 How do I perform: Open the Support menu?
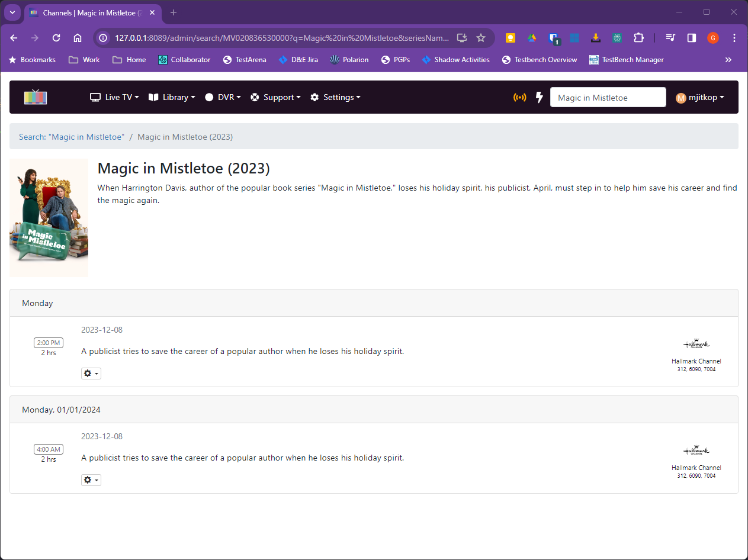275,97
